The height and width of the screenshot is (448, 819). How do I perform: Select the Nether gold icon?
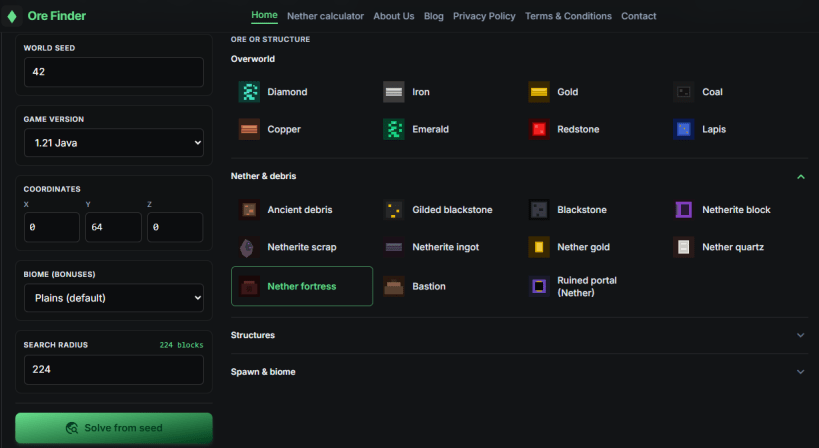tap(539, 247)
